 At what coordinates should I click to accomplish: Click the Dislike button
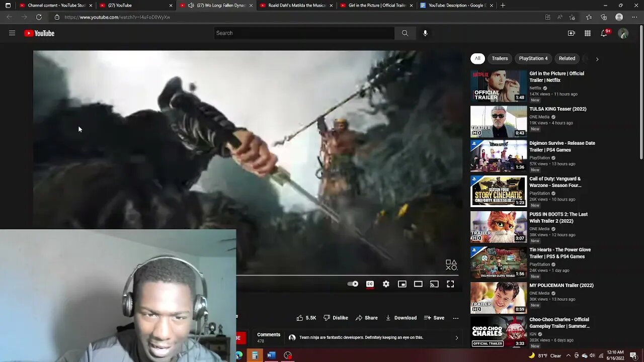[x=336, y=318]
